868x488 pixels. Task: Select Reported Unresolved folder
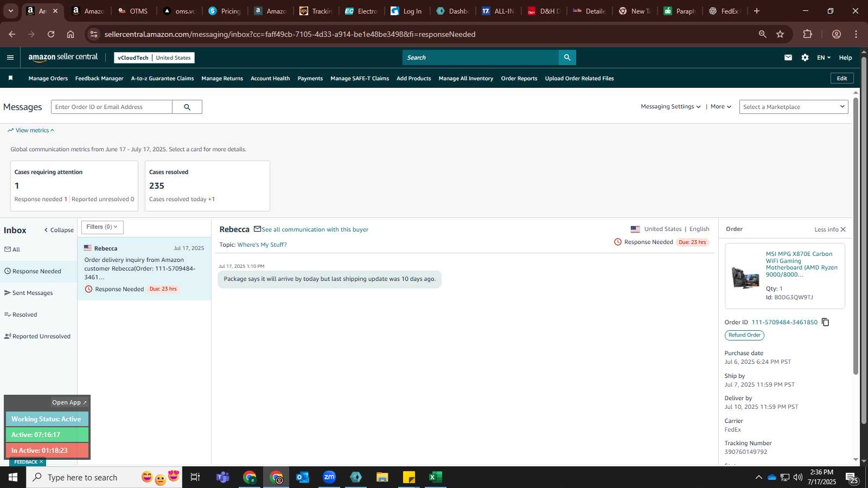pos(37,336)
